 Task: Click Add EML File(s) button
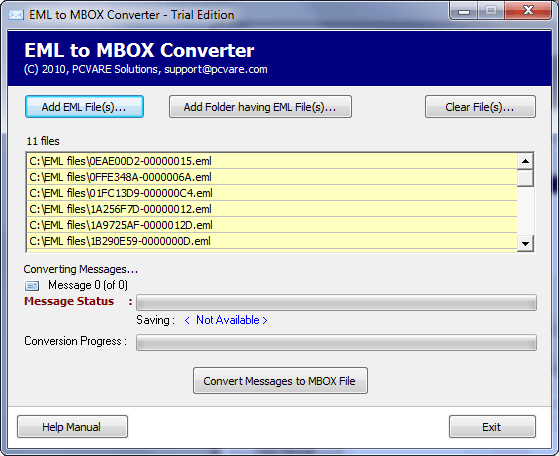tap(84, 107)
